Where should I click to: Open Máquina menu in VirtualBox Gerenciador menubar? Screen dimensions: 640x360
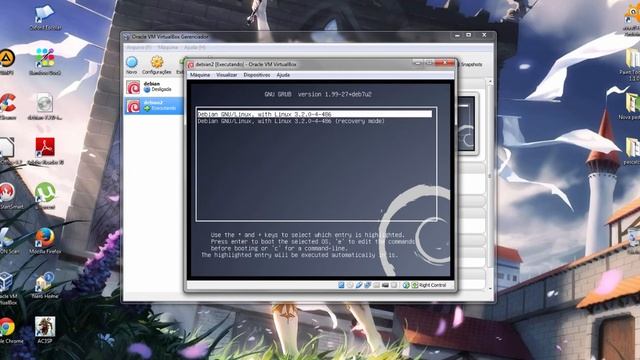coord(168,47)
